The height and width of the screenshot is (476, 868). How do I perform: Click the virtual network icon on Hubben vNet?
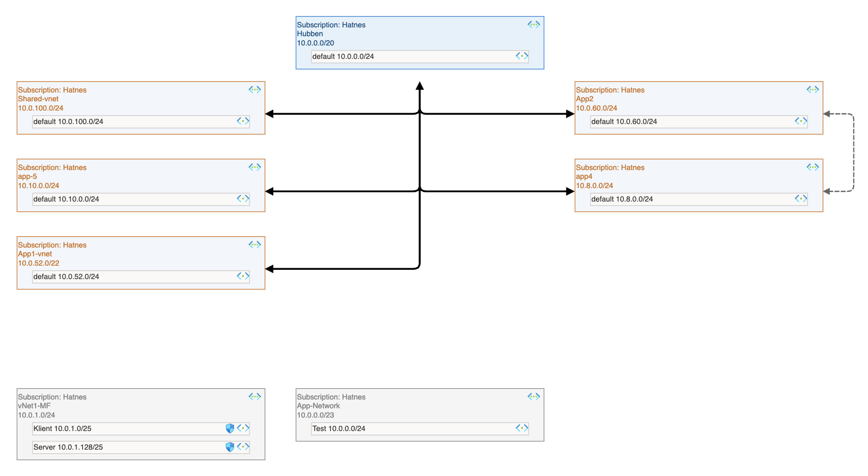click(x=533, y=24)
